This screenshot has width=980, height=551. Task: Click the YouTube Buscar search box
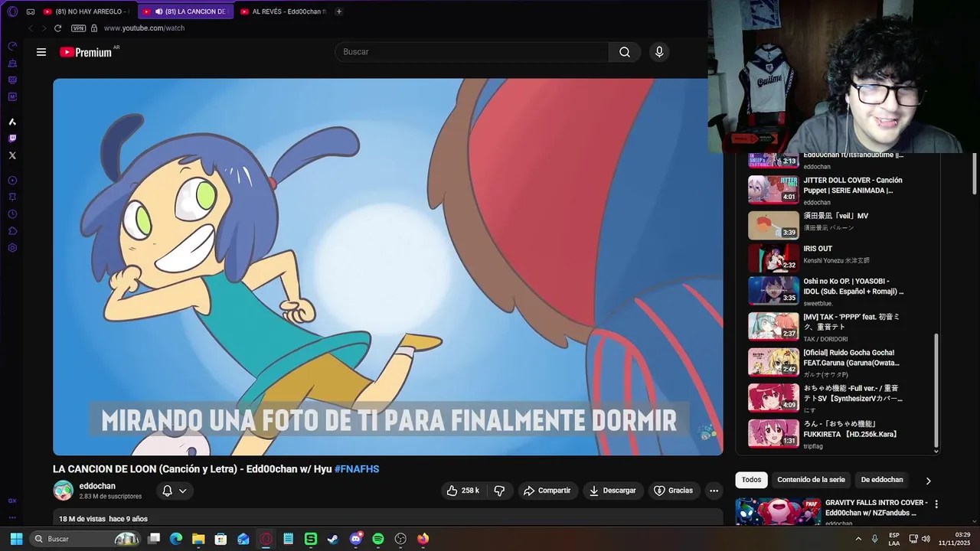472,52
